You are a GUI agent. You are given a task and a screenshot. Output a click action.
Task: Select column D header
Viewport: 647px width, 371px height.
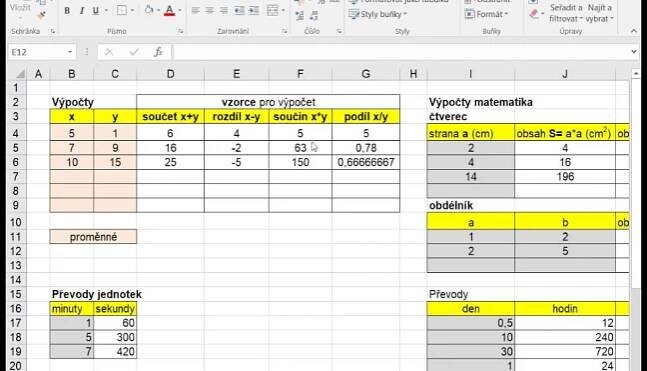(x=170, y=74)
